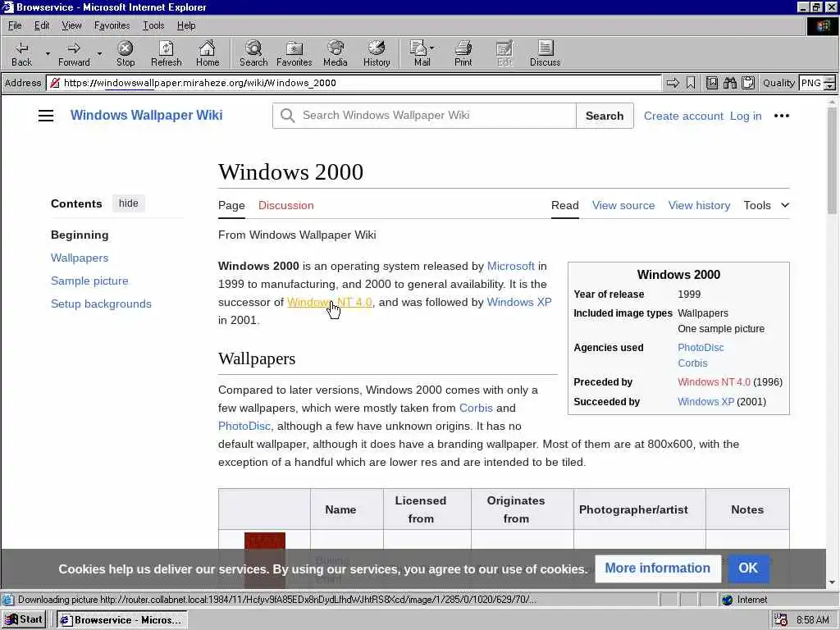Click the bookmark ribbon icon in address row
Screen dimensions: 840x630
(x=691, y=83)
